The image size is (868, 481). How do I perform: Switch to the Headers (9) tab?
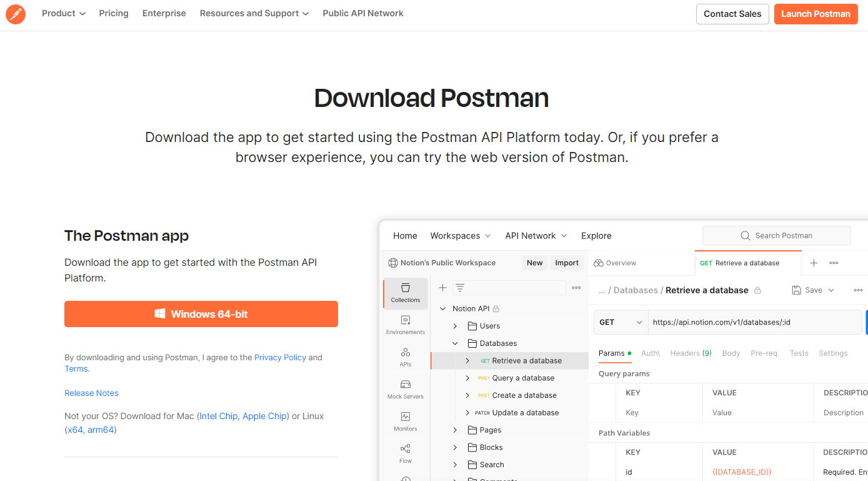coord(691,353)
